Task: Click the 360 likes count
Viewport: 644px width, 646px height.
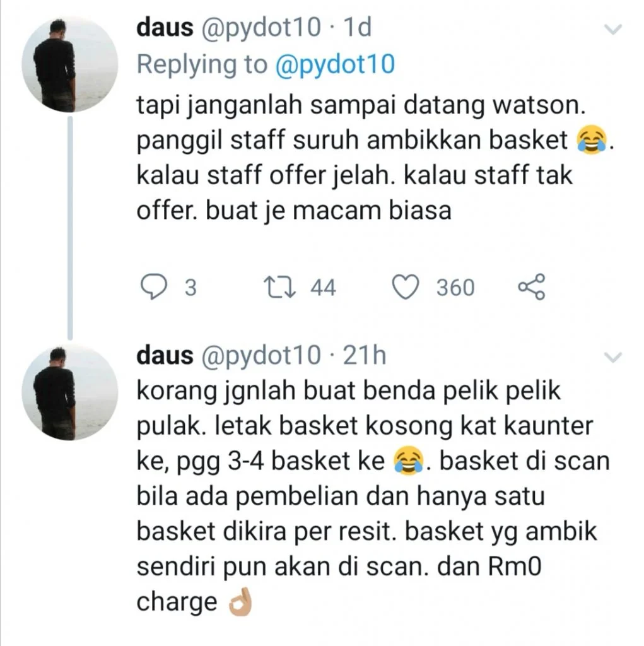Action: pyautogui.click(x=455, y=287)
